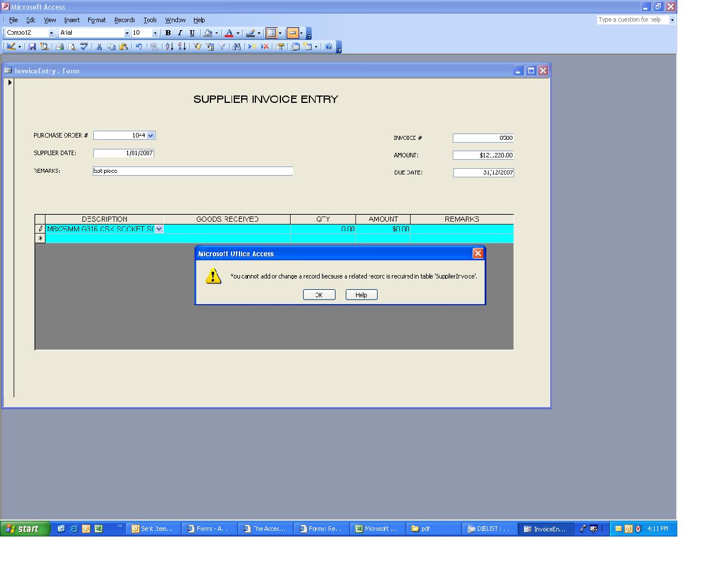Screen dimensions: 728x582
Task: Open the Window menu
Action: [175, 20]
